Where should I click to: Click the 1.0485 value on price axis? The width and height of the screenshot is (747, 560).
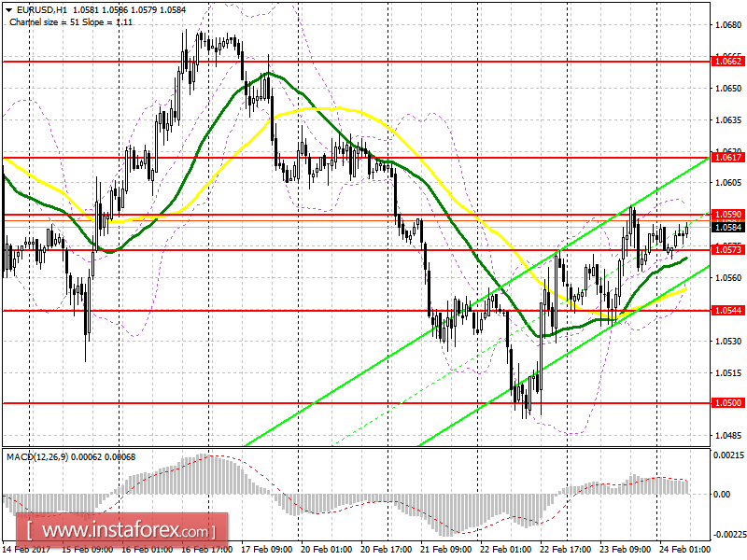click(x=728, y=435)
